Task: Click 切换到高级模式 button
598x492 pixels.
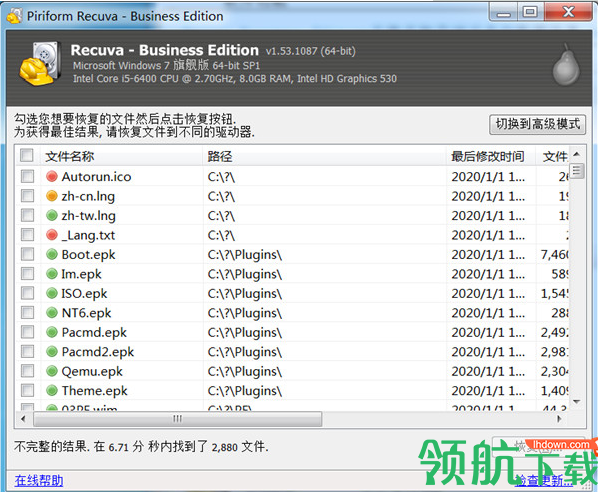Action: tap(537, 124)
